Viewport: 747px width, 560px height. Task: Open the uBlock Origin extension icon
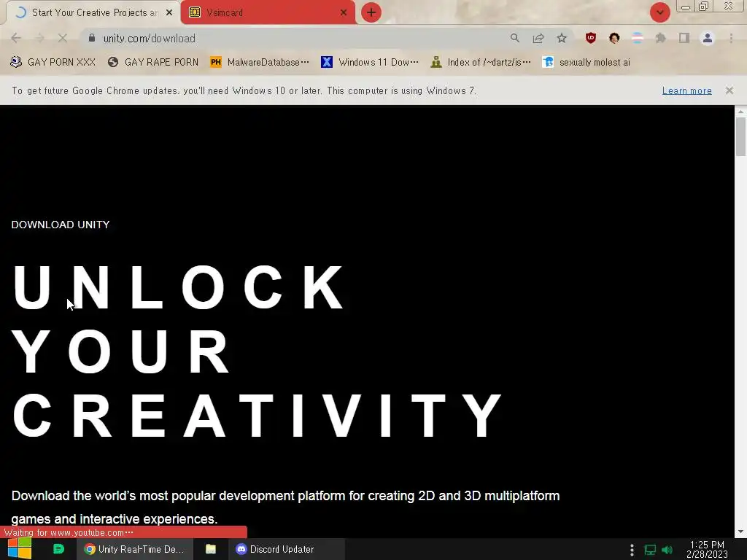coord(591,38)
